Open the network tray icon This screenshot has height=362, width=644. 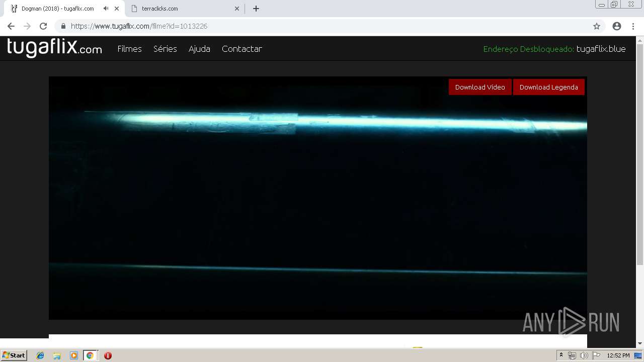(x=572, y=355)
